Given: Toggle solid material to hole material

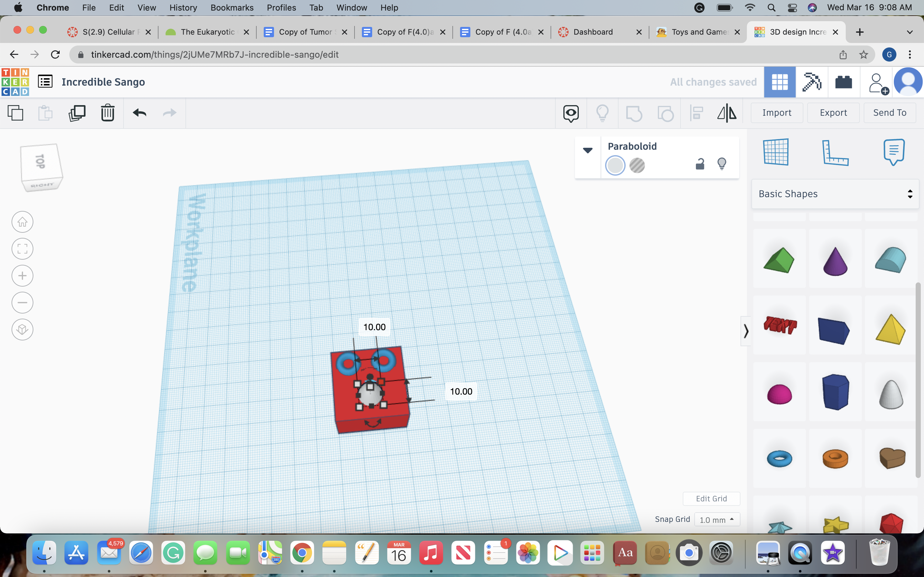Looking at the screenshot, I should click(636, 165).
